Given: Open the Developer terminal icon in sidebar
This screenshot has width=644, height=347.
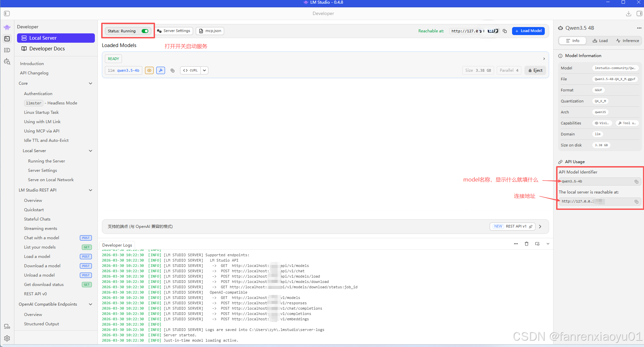Looking at the screenshot, I should click(7, 39).
